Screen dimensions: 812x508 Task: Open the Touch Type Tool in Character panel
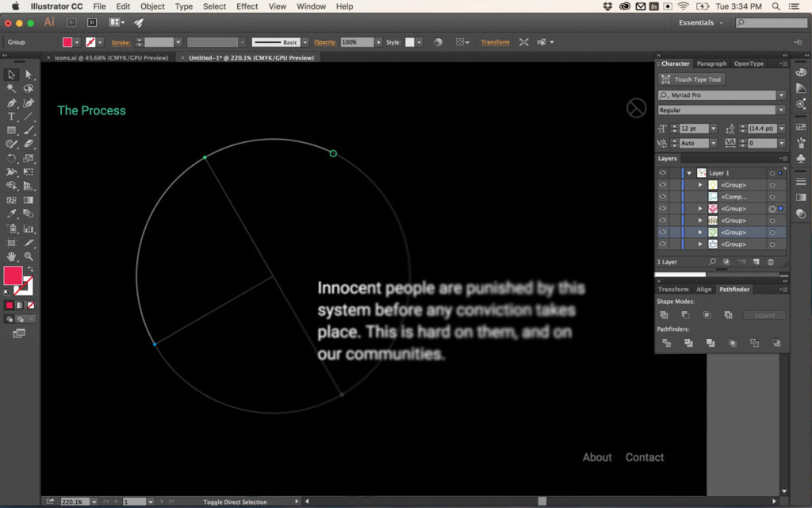(691, 79)
